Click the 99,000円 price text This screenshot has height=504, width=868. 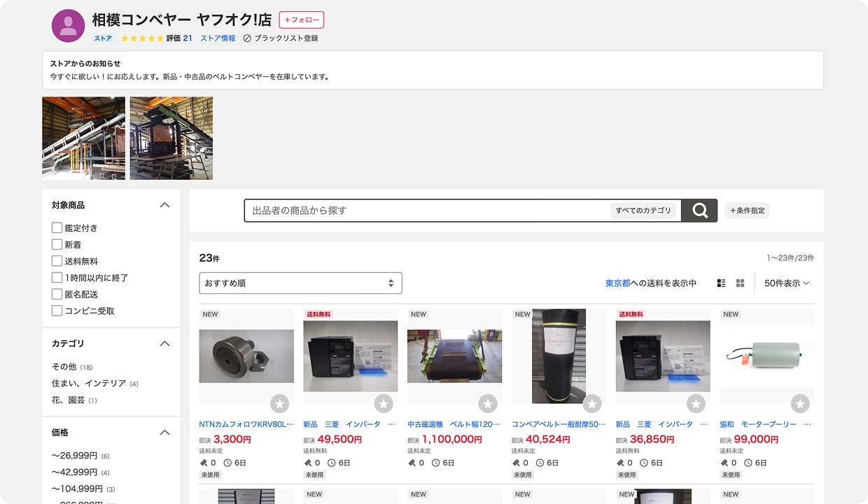[755, 440]
